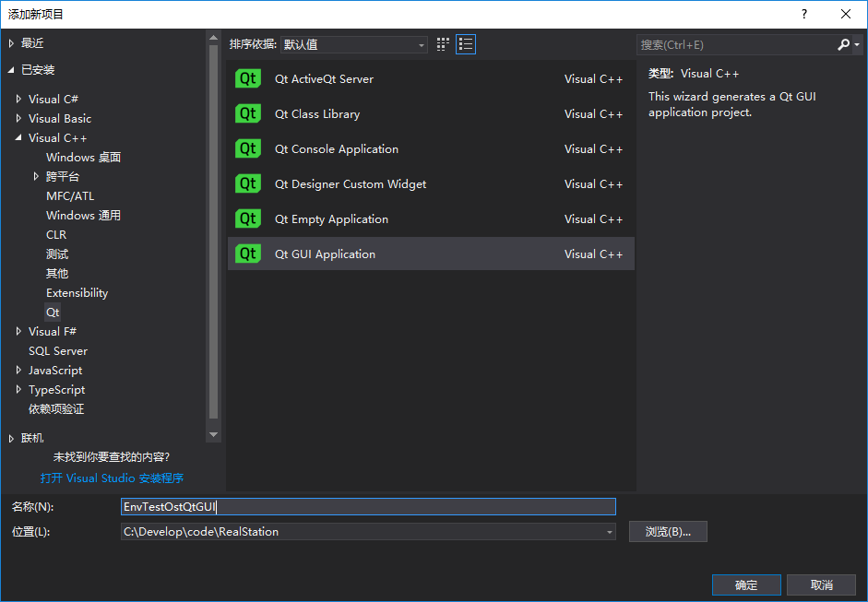Collapse the 已安装 section
This screenshot has width=868, height=602.
click(x=11, y=70)
